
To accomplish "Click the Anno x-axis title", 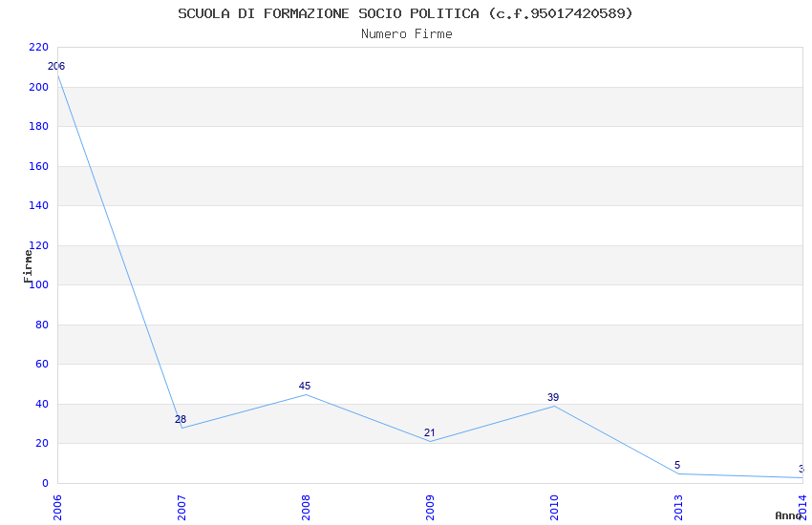I will (788, 515).
